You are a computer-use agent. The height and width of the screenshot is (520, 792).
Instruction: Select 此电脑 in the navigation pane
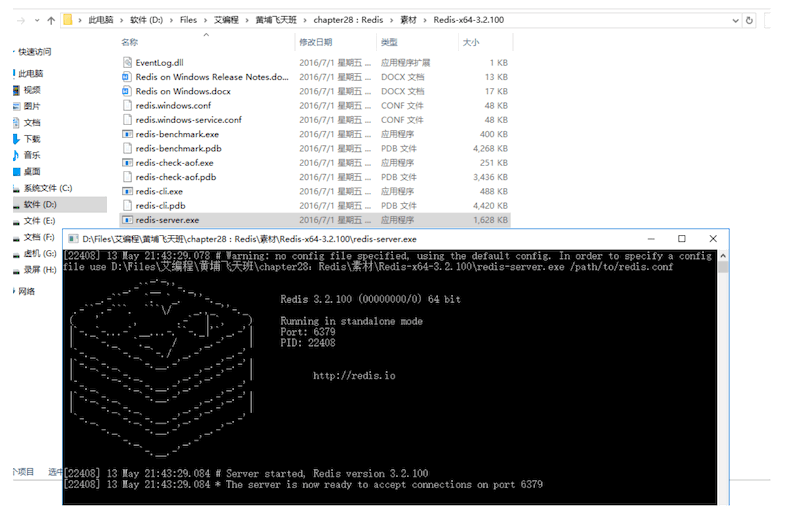pos(29,73)
